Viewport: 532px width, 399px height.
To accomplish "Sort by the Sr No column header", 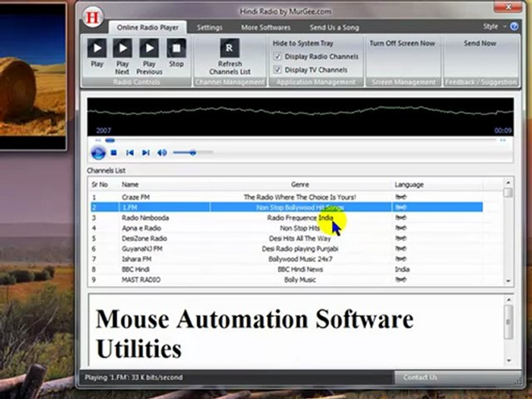I will [99, 184].
